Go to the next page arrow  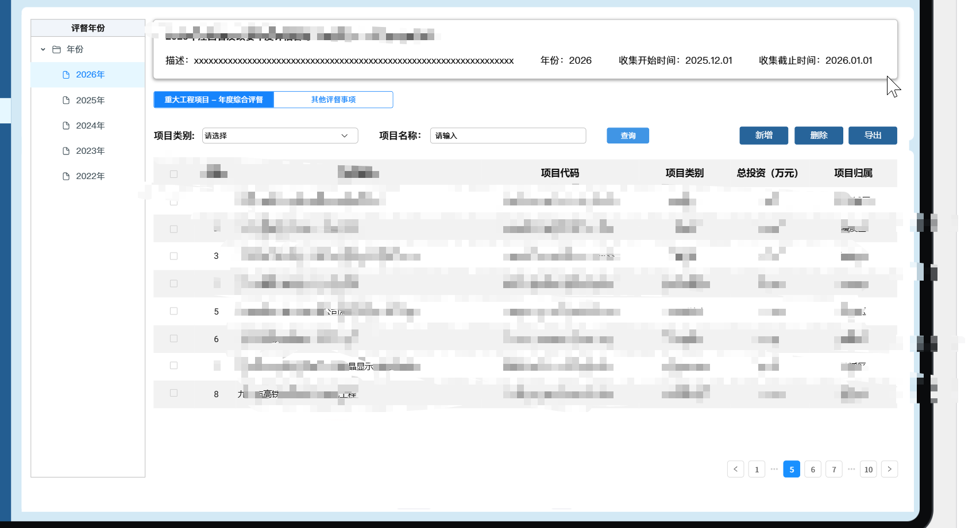(x=889, y=469)
